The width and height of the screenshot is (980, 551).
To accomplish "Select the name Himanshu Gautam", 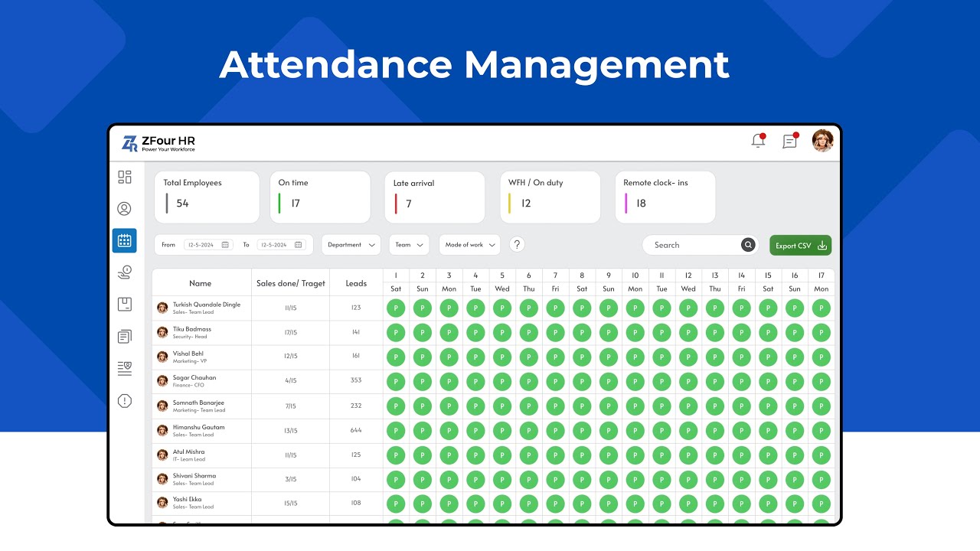I will (x=199, y=427).
